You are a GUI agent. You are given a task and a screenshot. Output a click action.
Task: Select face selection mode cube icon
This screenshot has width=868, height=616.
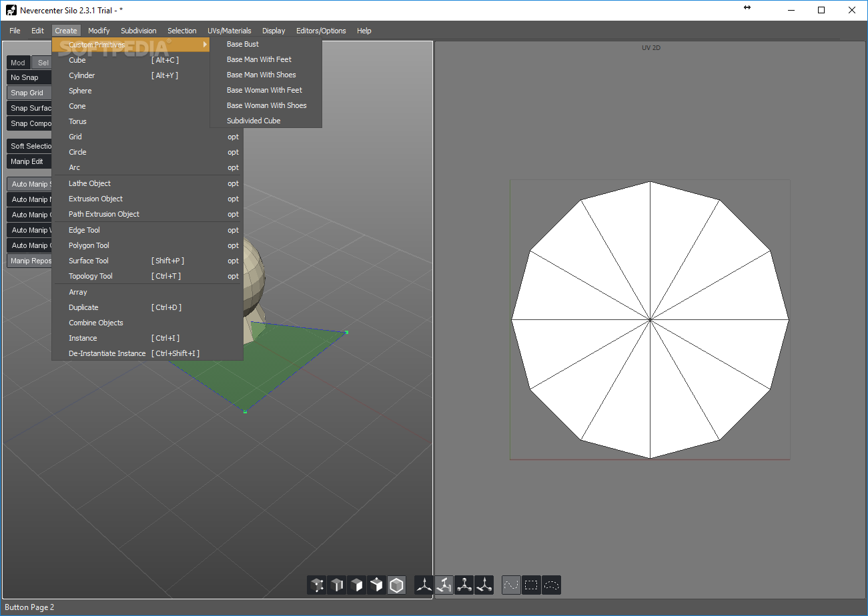357,585
